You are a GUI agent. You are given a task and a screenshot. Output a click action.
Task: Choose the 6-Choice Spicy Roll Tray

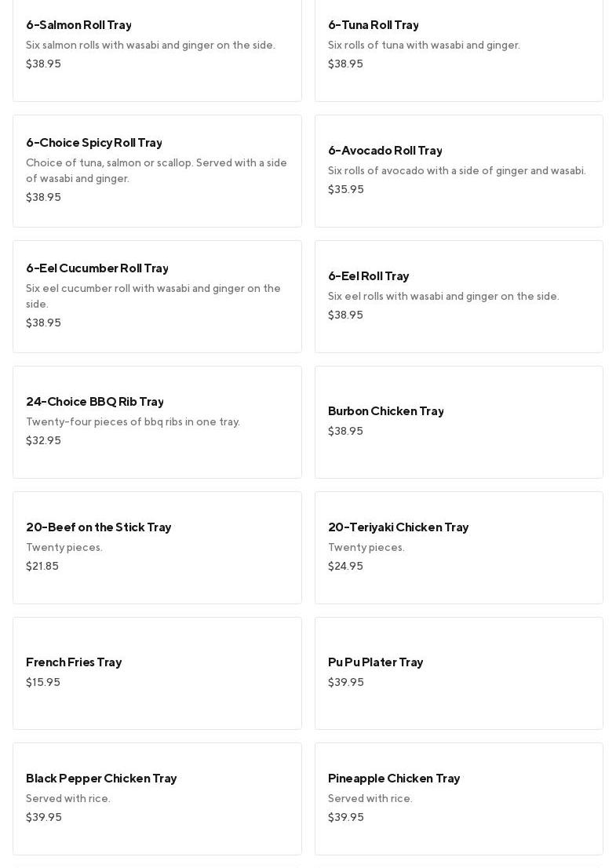pyautogui.click(x=94, y=143)
